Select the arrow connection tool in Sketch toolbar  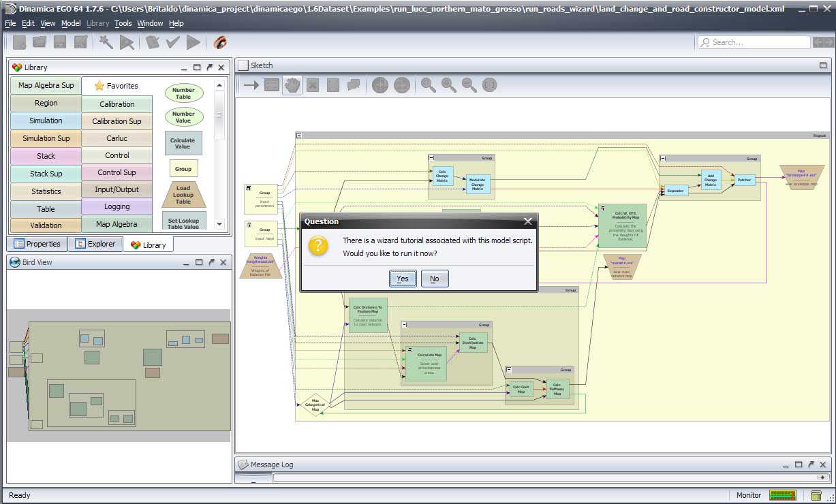pyautogui.click(x=251, y=85)
